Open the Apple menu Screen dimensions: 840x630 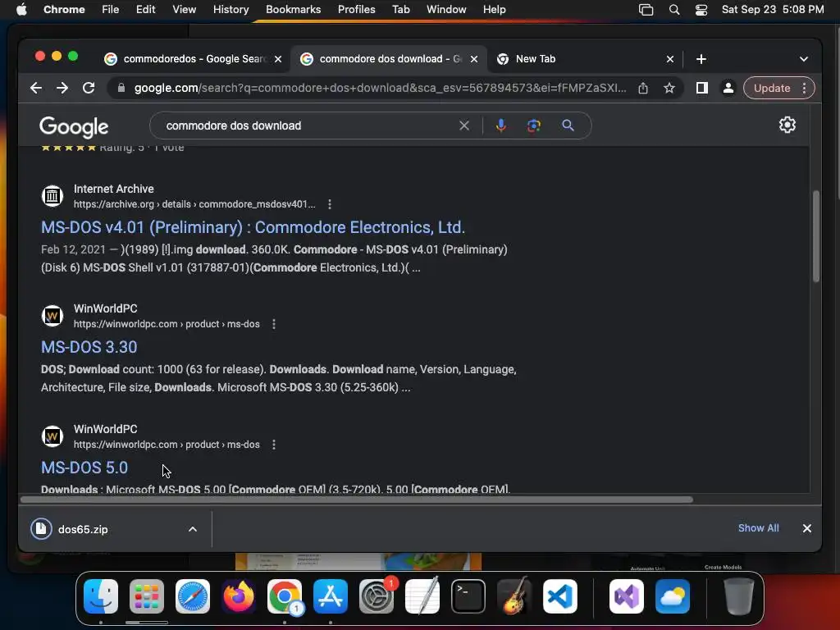pos(21,10)
